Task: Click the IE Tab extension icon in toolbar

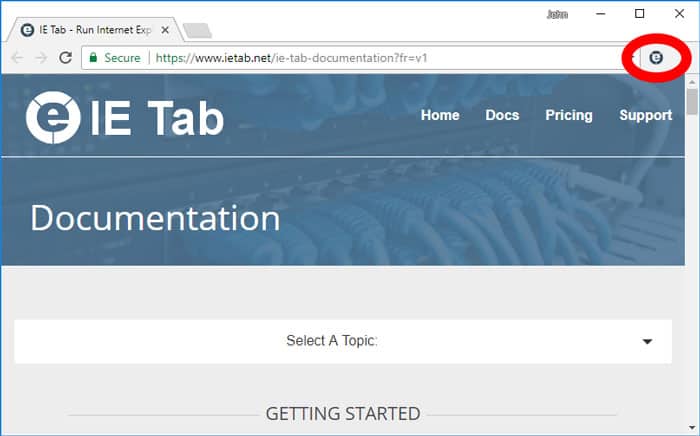Action: coord(656,59)
